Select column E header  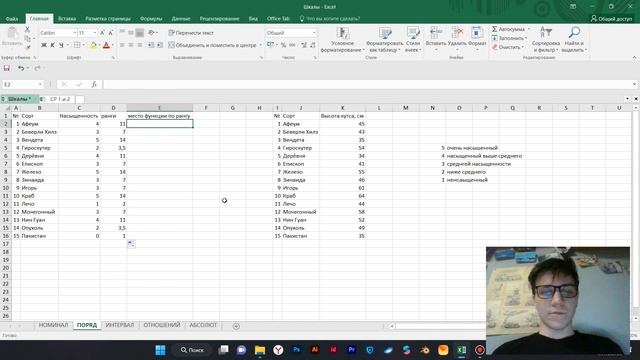point(160,108)
